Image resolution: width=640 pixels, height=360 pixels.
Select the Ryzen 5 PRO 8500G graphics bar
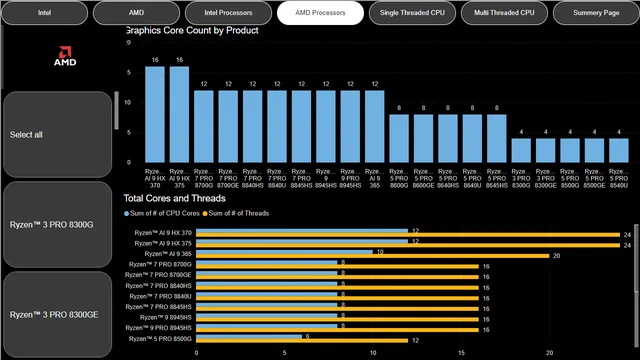570,151
